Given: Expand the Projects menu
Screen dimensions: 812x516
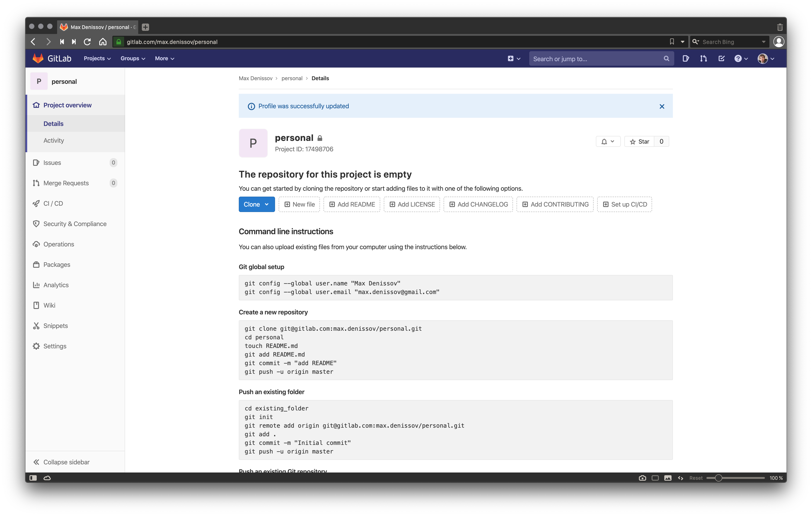Looking at the screenshot, I should click(x=97, y=59).
